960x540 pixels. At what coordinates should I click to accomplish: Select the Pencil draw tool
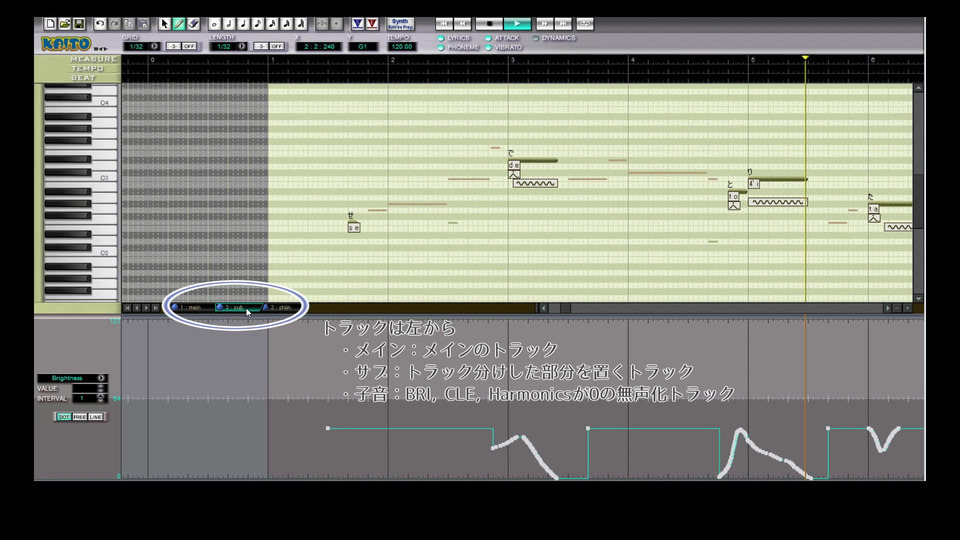click(179, 24)
